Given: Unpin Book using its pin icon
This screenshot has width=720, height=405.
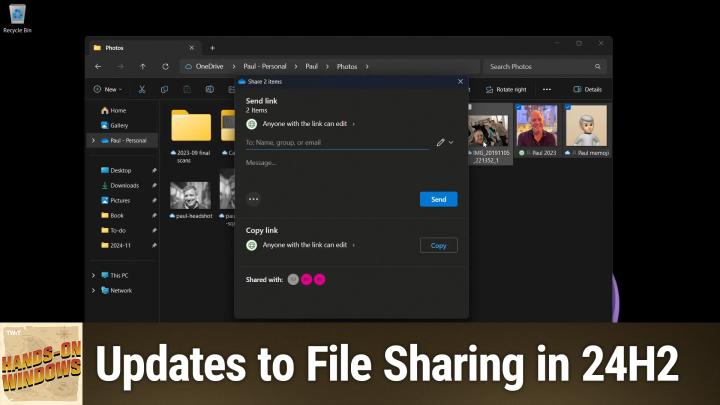Looking at the screenshot, I should coord(154,215).
